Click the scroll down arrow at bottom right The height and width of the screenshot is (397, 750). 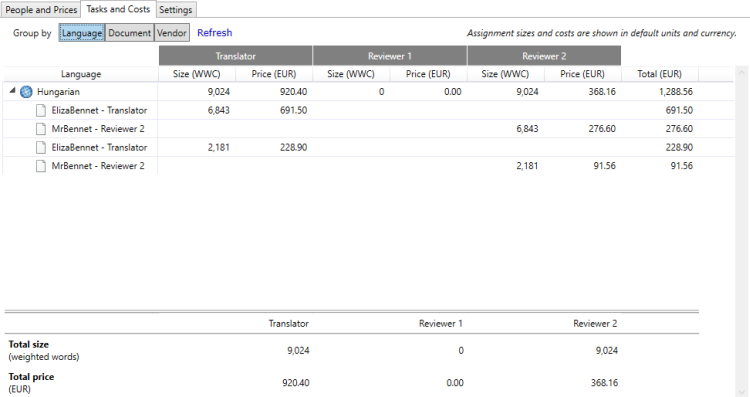[x=742, y=393]
